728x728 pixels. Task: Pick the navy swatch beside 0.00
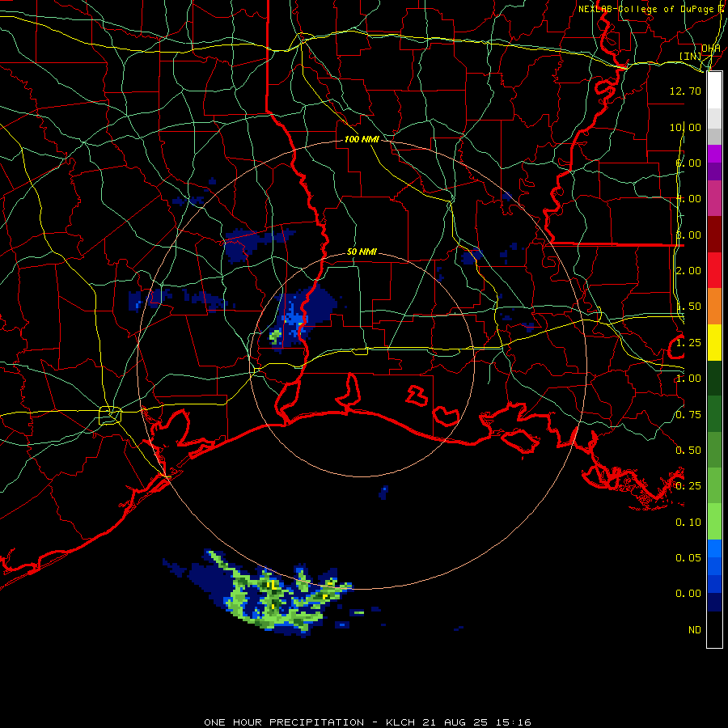[714, 602]
